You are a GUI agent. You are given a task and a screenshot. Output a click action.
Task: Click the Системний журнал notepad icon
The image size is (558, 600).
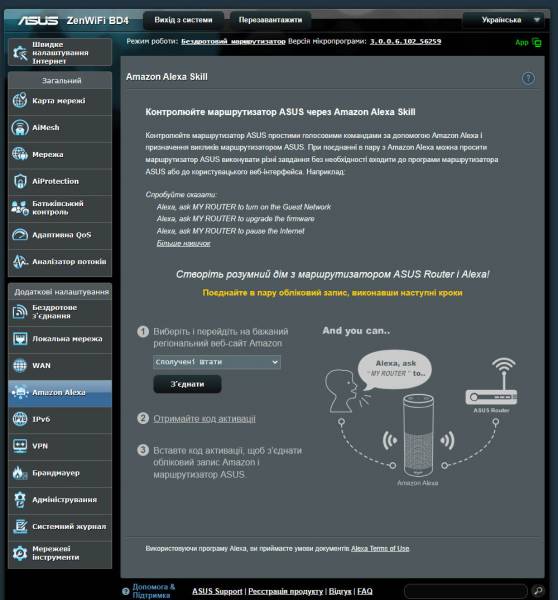tap(20, 527)
